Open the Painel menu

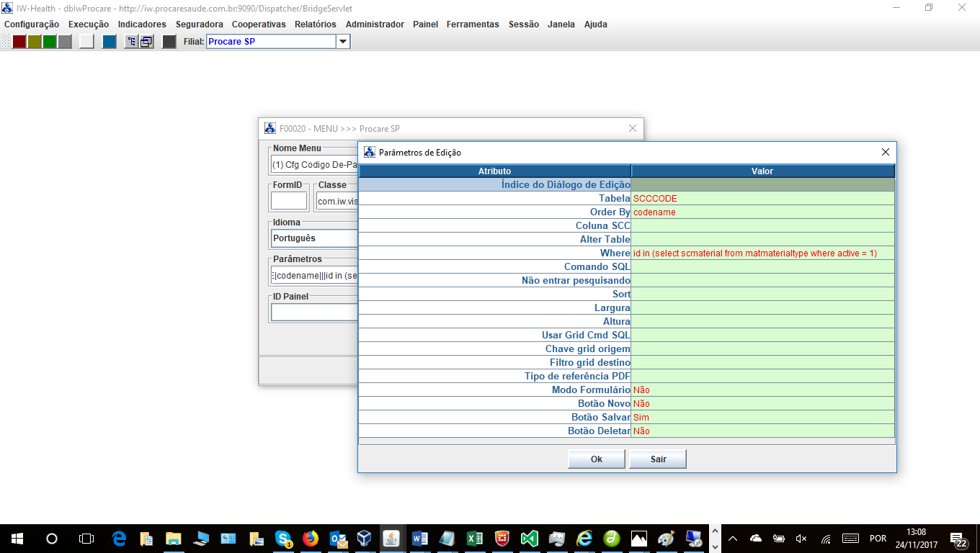[x=425, y=24]
